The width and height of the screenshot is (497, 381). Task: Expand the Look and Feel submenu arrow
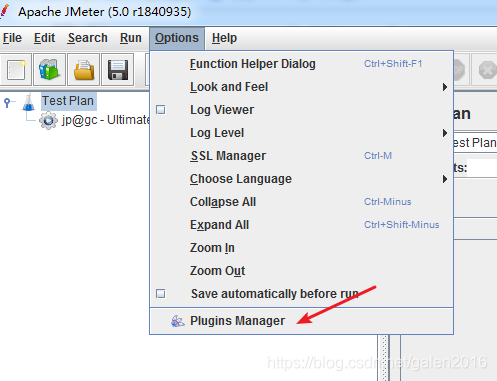pos(445,87)
